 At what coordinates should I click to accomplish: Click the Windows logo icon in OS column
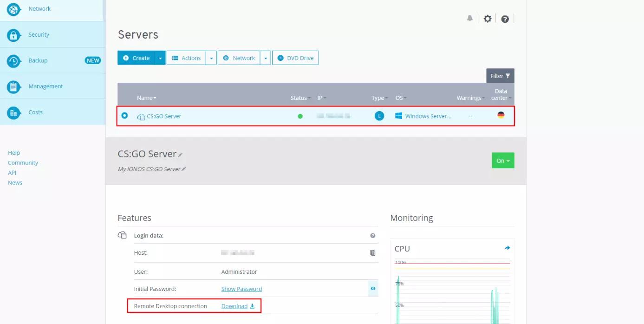pyautogui.click(x=398, y=116)
